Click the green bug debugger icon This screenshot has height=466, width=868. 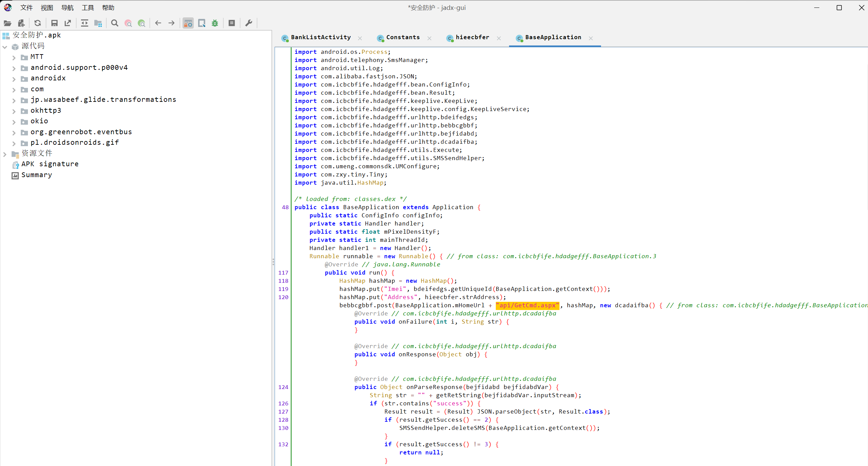(x=215, y=23)
